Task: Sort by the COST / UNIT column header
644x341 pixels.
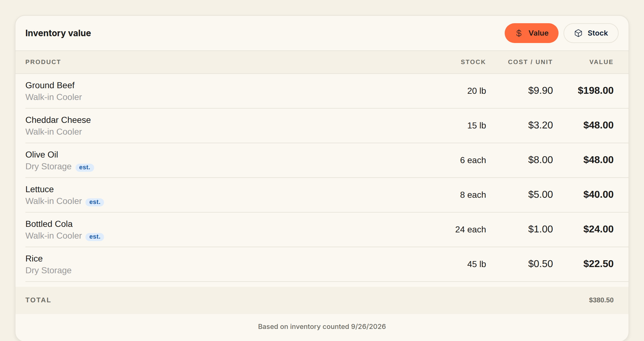Action: click(x=530, y=62)
